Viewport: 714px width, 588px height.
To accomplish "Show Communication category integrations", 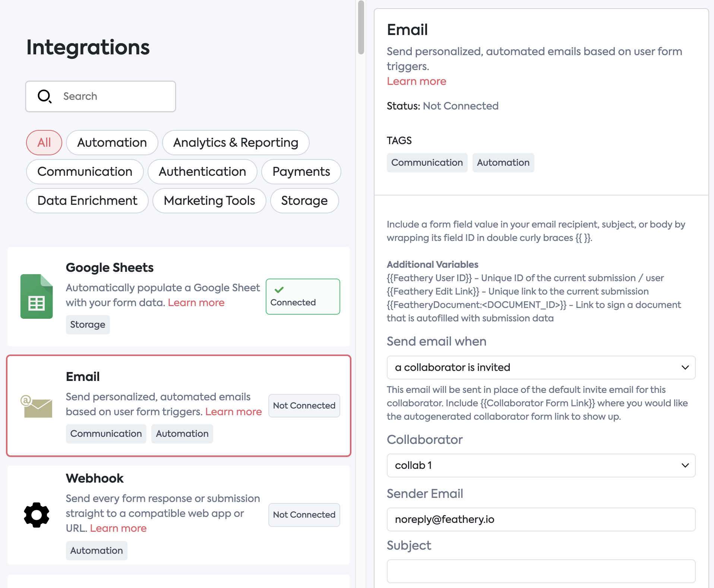I will point(85,172).
